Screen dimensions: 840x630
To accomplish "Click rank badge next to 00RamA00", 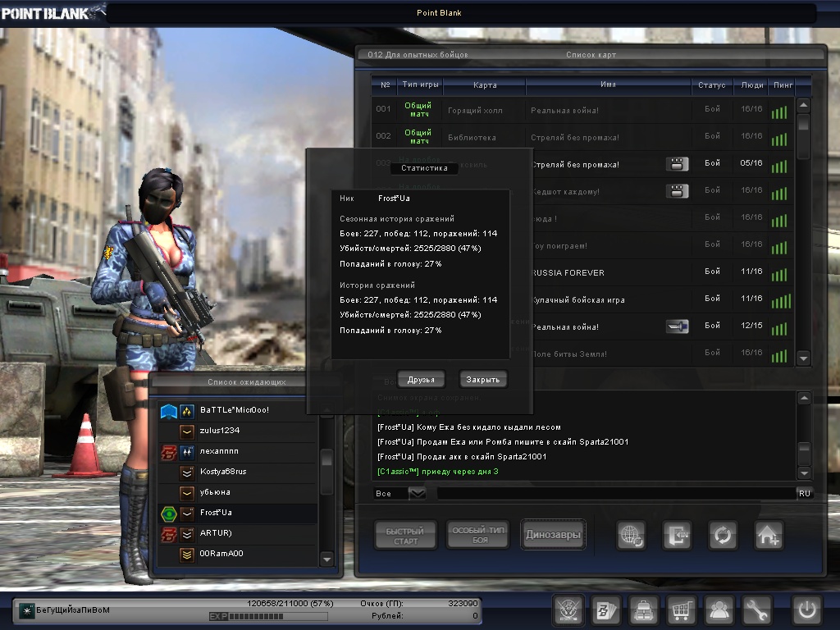I will pyautogui.click(x=187, y=555).
